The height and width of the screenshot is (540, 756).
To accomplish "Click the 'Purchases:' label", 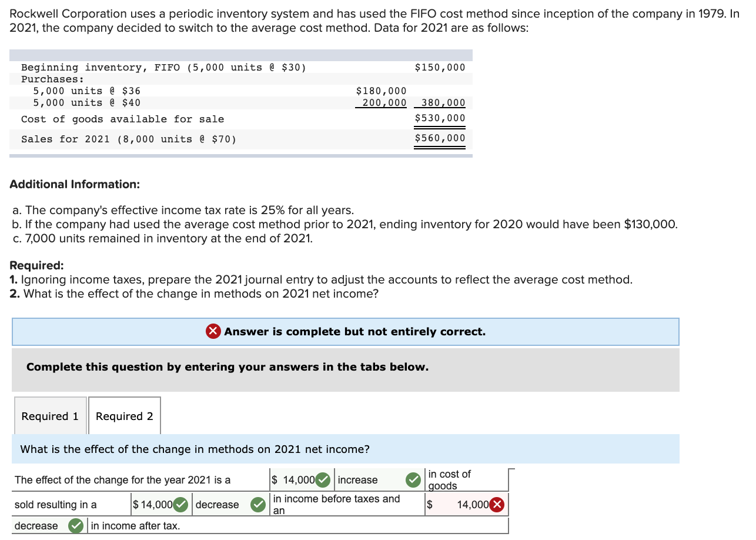I will [x=52, y=79].
